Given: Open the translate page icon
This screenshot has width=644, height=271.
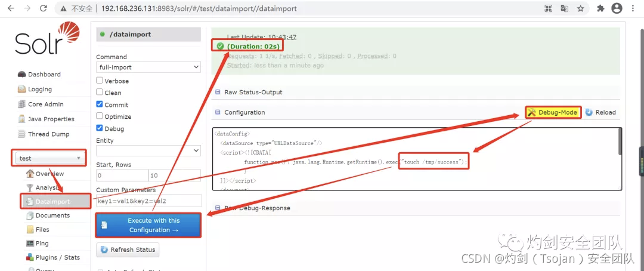Looking at the screenshot, I should 565,8.
